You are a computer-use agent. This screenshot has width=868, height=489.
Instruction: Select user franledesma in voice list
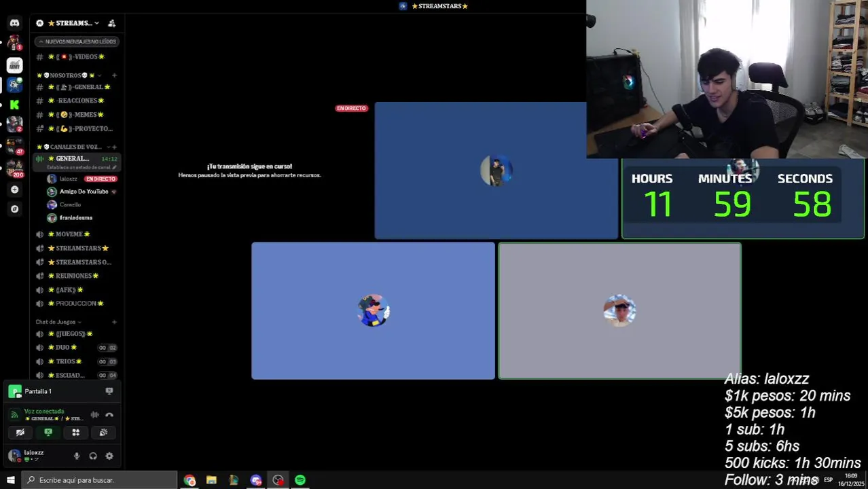click(75, 218)
